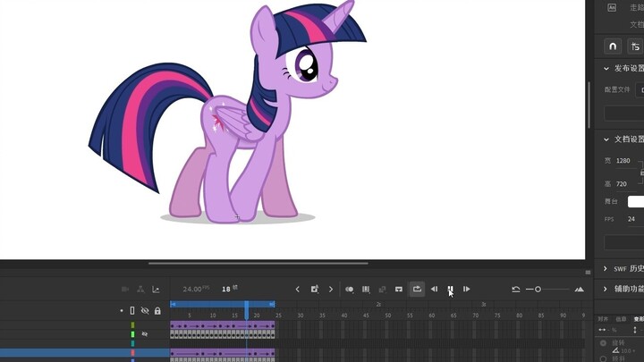
Task: Switch to the 信息 tab
Action: 621,319
